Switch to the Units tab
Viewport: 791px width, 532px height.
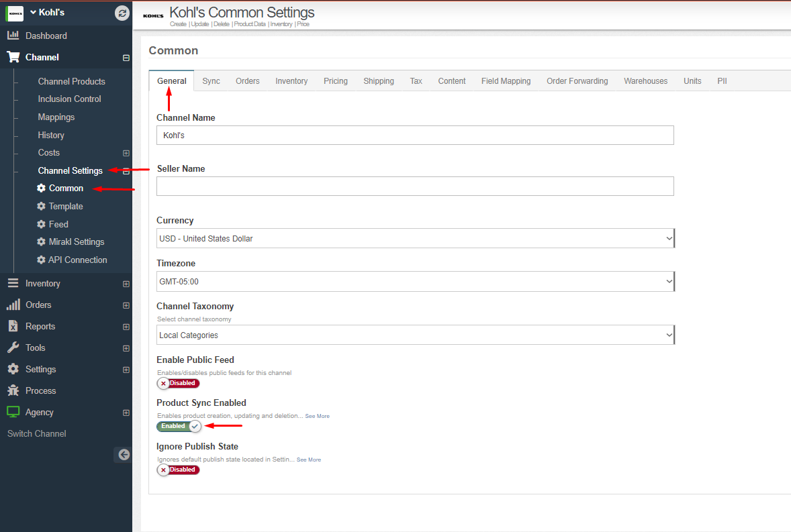point(692,81)
